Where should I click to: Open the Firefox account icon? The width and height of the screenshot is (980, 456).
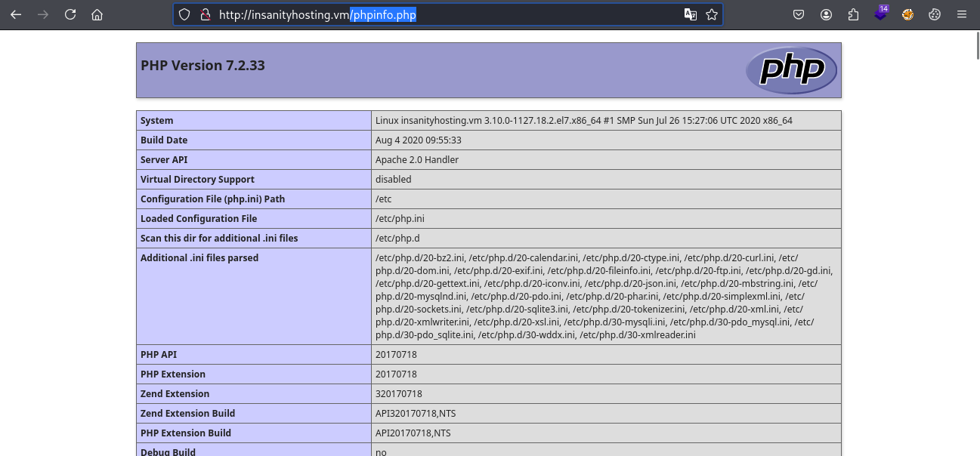[x=826, y=14]
